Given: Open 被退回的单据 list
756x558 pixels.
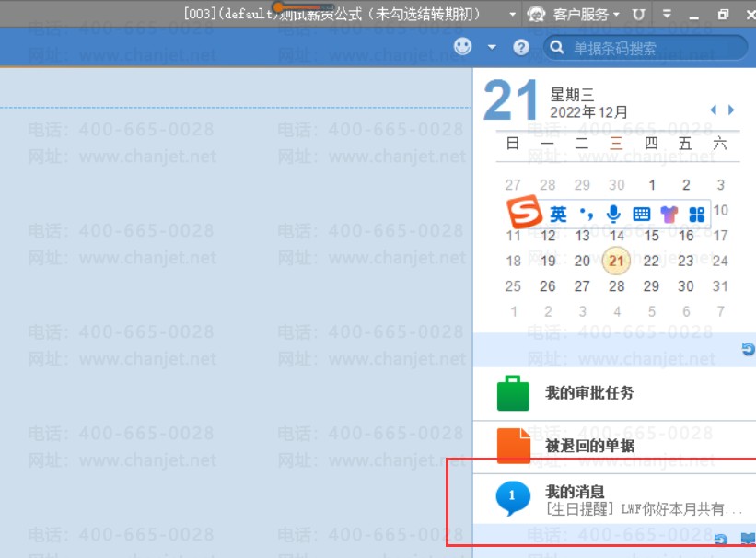Looking at the screenshot, I should point(589,446).
